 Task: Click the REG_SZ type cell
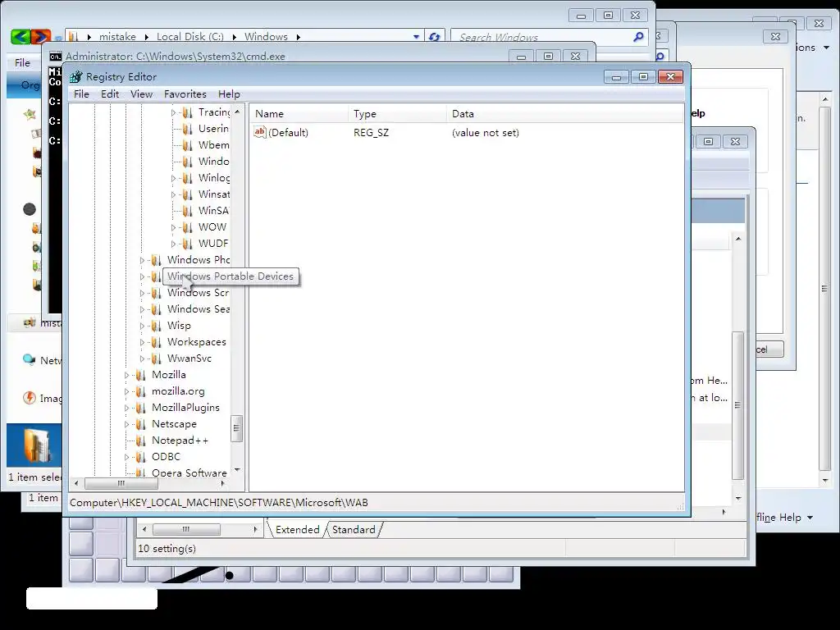point(372,133)
